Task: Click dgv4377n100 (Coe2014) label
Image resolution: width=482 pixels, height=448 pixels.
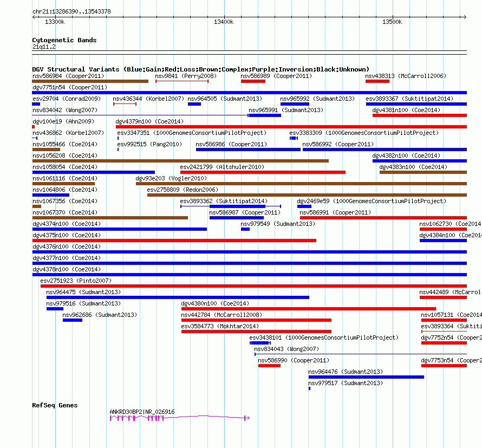Action: [67, 258]
